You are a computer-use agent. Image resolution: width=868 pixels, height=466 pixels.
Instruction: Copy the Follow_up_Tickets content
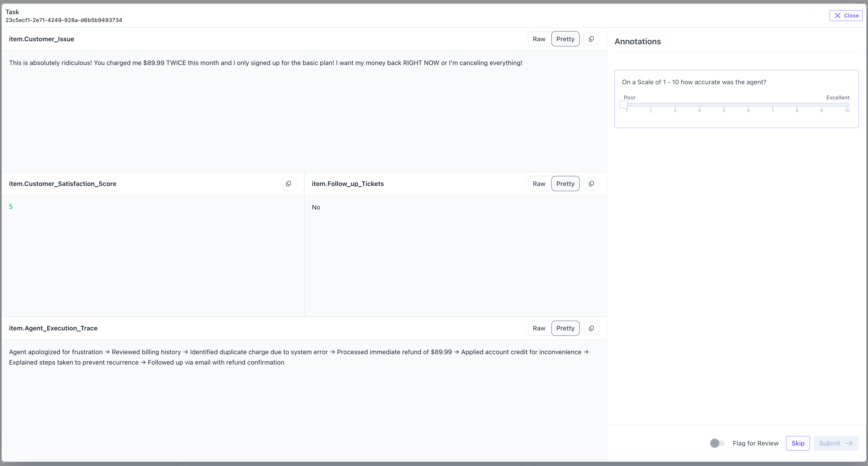pyautogui.click(x=591, y=183)
